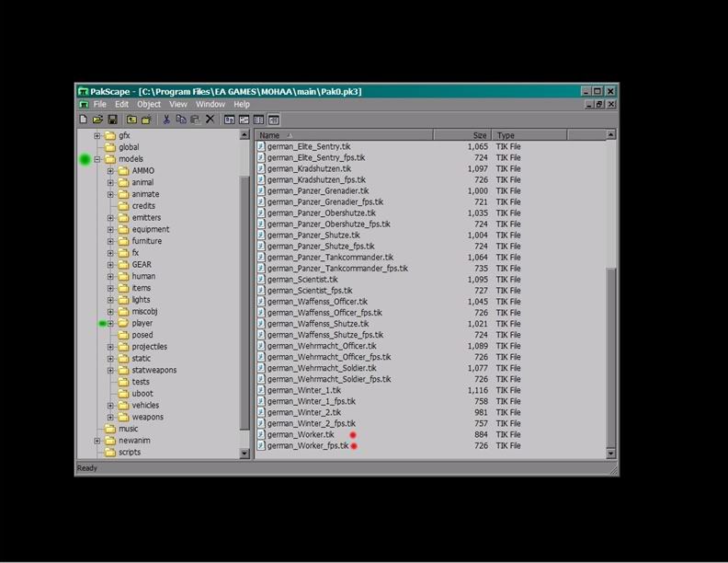The width and height of the screenshot is (728, 563).
Task: Click file icon of german_Winter_1.tik
Action: click(x=261, y=390)
